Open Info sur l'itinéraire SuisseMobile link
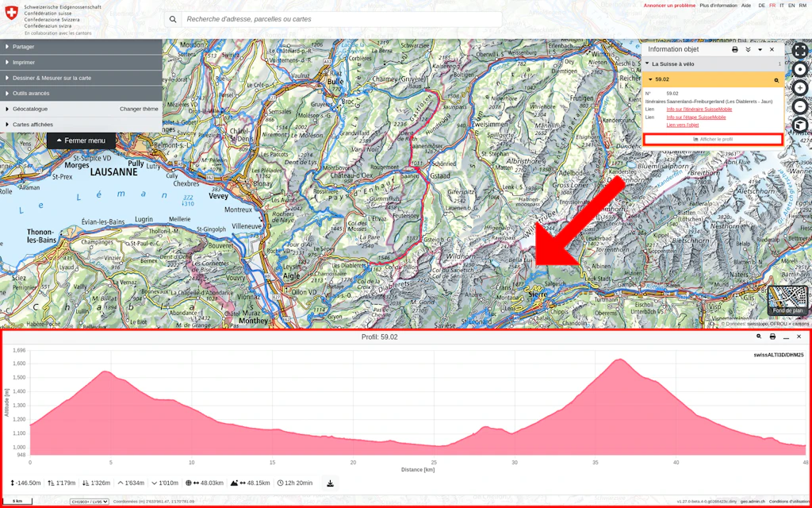The image size is (812, 508). point(699,110)
